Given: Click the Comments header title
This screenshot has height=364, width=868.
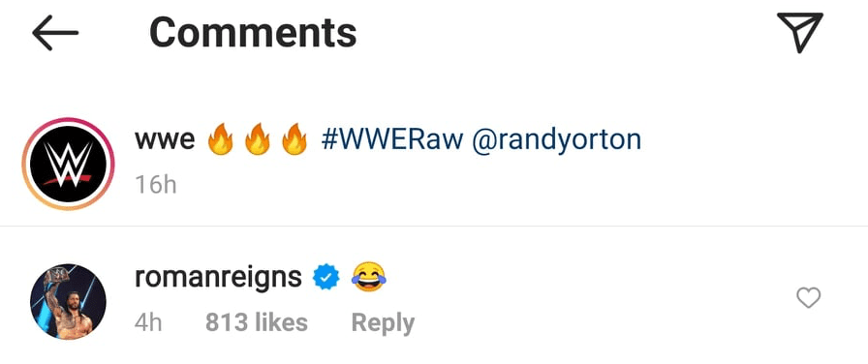Looking at the screenshot, I should pyautogui.click(x=253, y=33).
